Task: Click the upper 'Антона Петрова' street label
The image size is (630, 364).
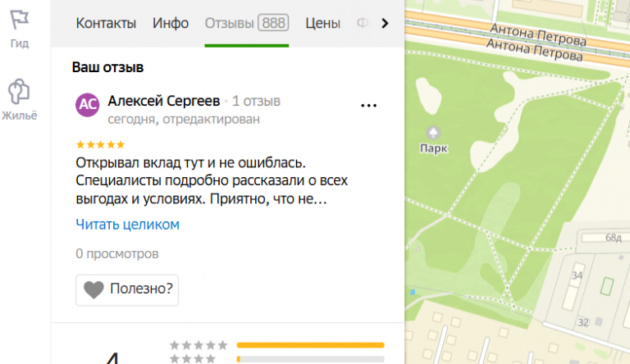Action: point(538,35)
